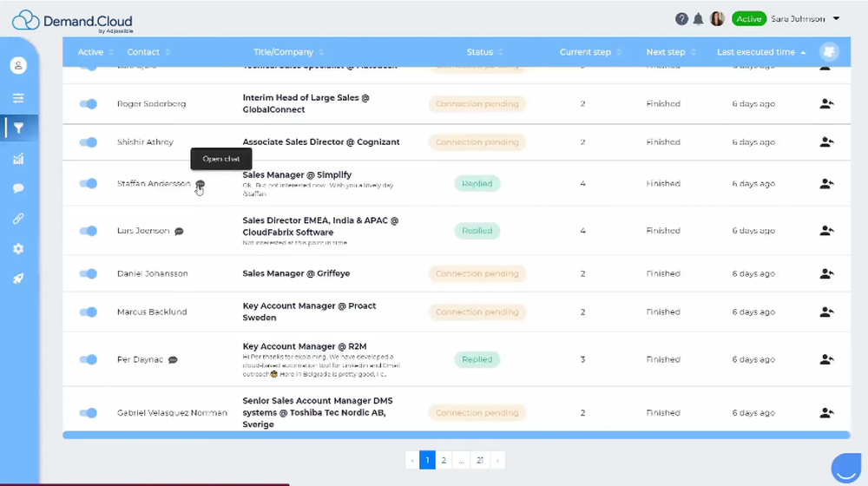Click Replied status for Staffan Andersson
868x486 pixels.
coord(477,183)
